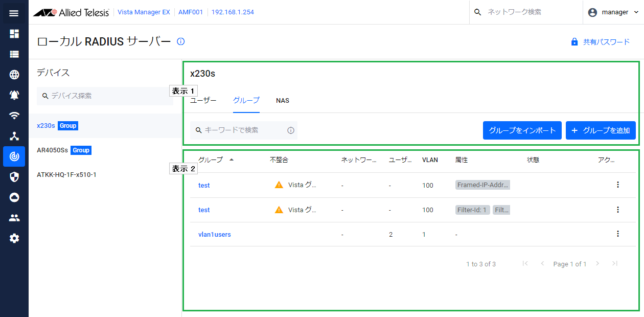This screenshot has height=317, width=644.
Task: Open the vlan1users group link
Action: [x=215, y=235]
